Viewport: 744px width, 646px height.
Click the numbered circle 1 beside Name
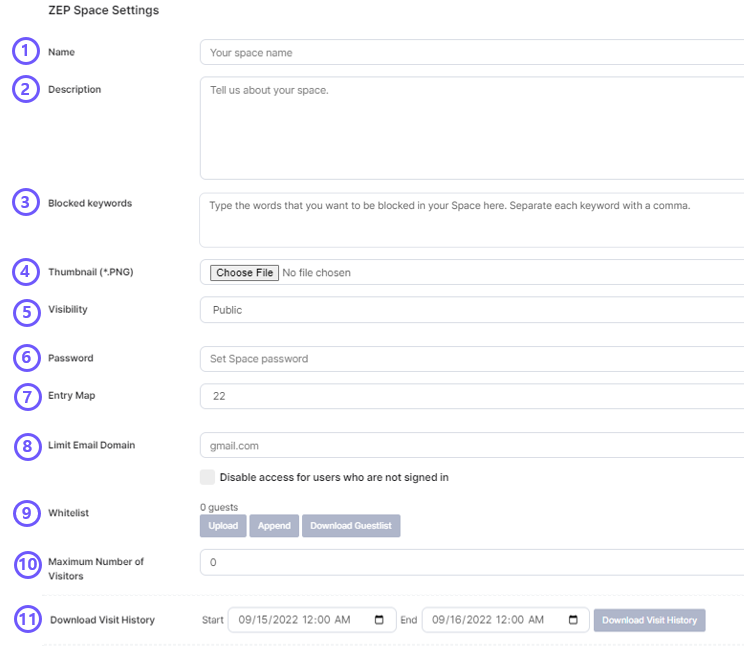(x=25, y=51)
